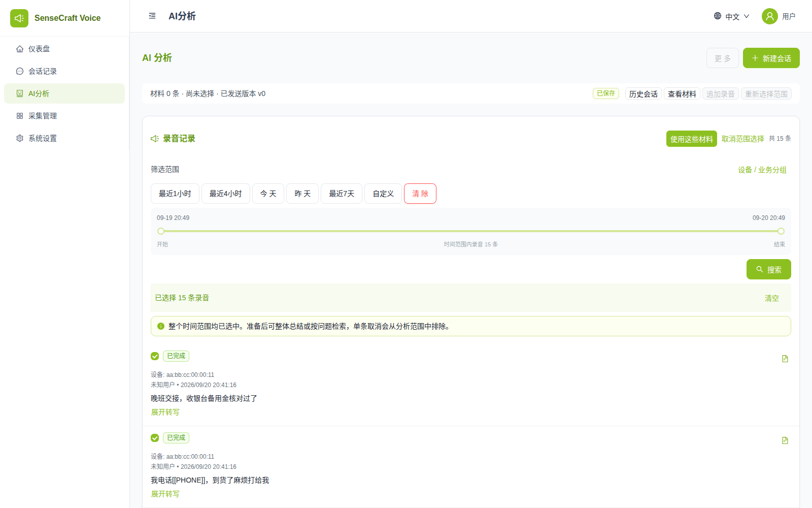Collapse the sidebar with the menu fold icon
The height and width of the screenshot is (508, 812).
click(x=152, y=16)
